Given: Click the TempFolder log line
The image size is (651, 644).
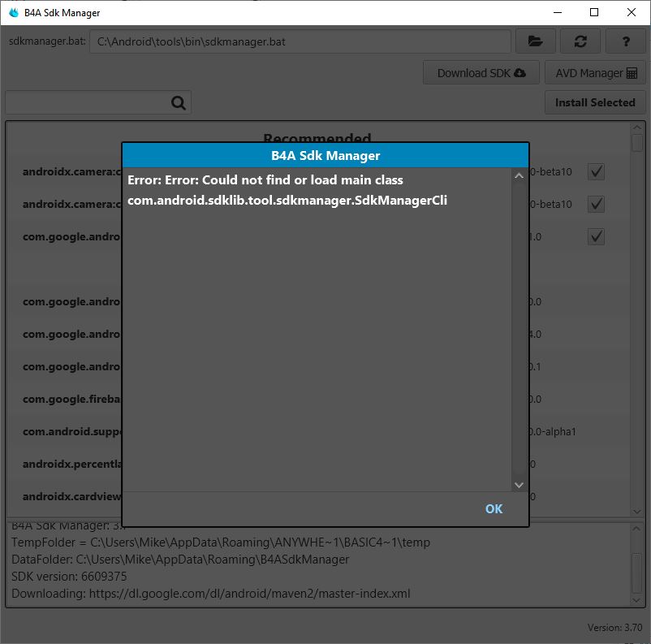Looking at the screenshot, I should [x=221, y=542].
